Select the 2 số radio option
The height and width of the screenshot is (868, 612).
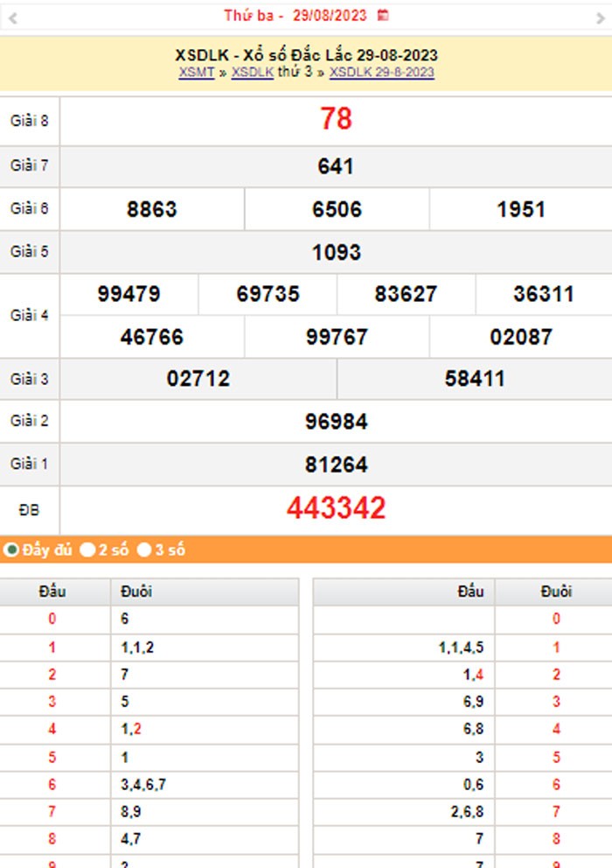[87, 550]
